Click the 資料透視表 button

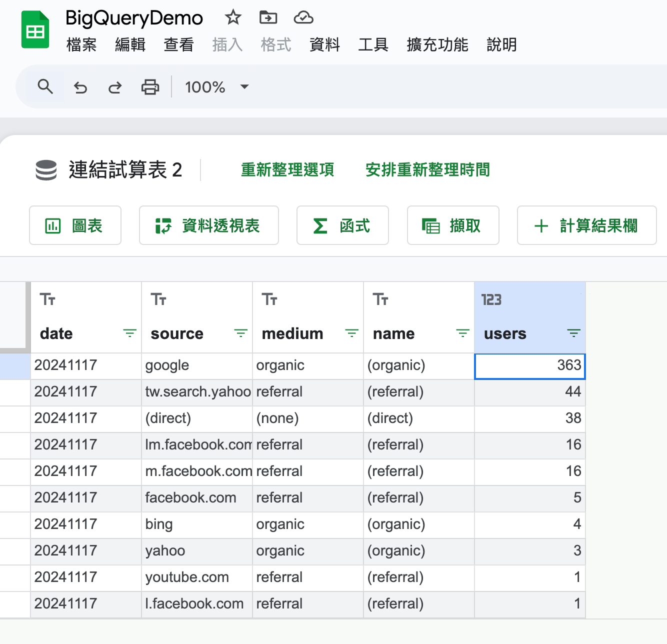[x=208, y=225]
